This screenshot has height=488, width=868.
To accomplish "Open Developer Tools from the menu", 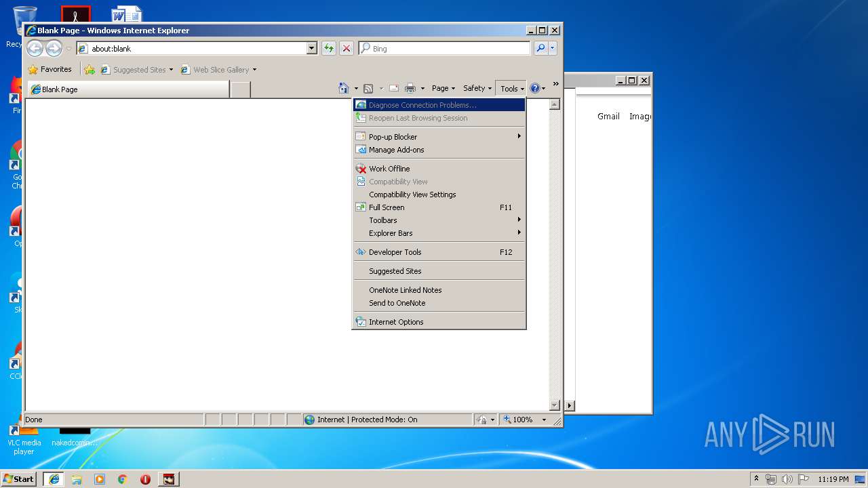I will [439, 252].
